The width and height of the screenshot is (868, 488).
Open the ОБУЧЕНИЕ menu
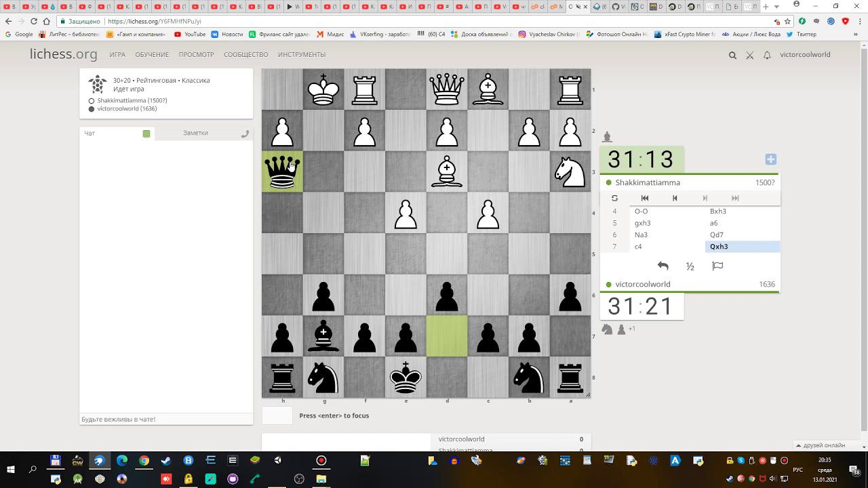pyautogui.click(x=152, y=55)
